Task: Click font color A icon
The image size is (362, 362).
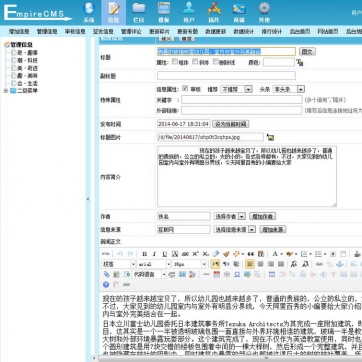Action: pos(275,254)
